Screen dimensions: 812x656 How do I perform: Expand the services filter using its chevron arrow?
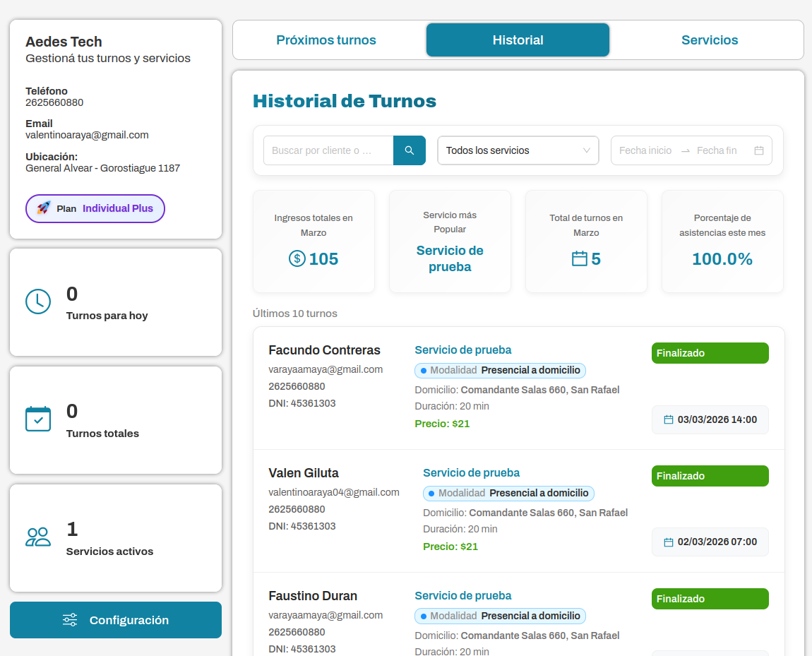[587, 150]
